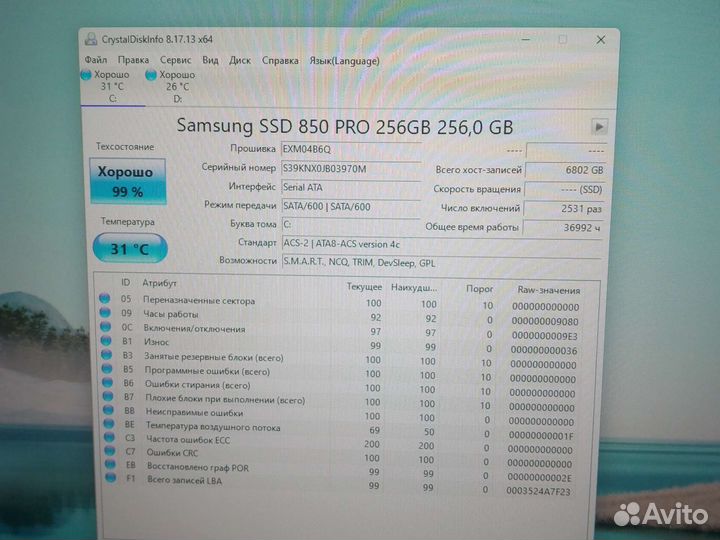Image resolution: width=720 pixels, height=540 pixels.
Task: Click status icon of row C7 Ошибки CRC
Action: 110,450
